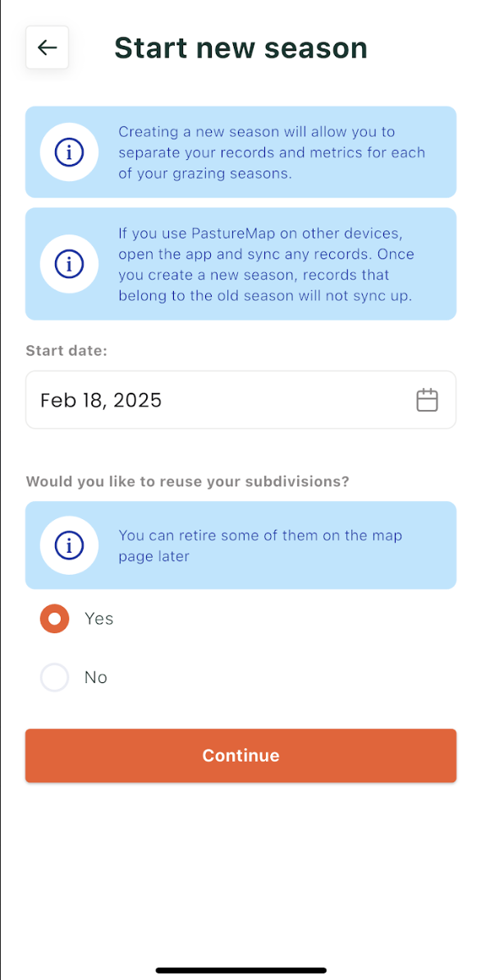The image size is (481, 980).
Task: Tap the 'retire some of them' info banner
Action: [240, 545]
